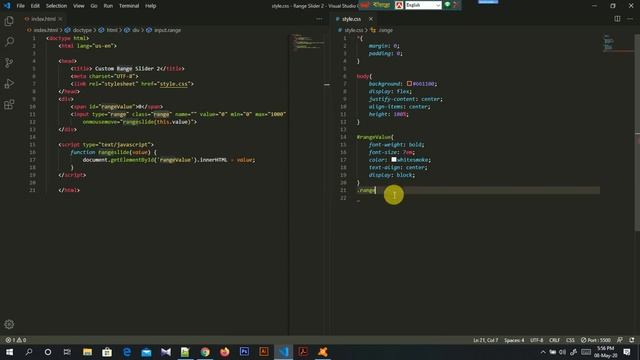Place cursor on line 22 in style.css
Screen dimensions: 640x360
click(x=478, y=198)
